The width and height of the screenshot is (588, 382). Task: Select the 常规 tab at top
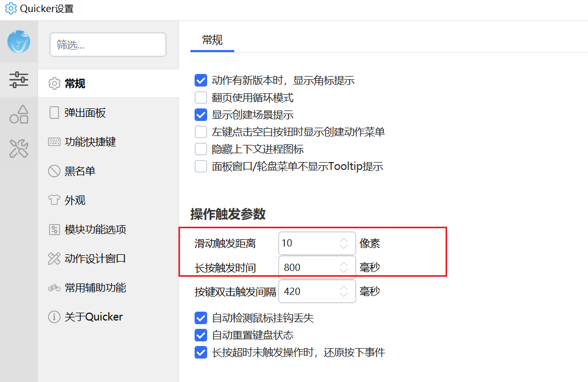[x=212, y=40]
